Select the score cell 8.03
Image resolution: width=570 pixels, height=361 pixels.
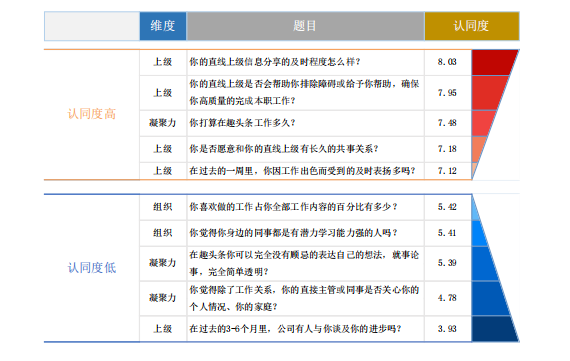tap(447, 62)
